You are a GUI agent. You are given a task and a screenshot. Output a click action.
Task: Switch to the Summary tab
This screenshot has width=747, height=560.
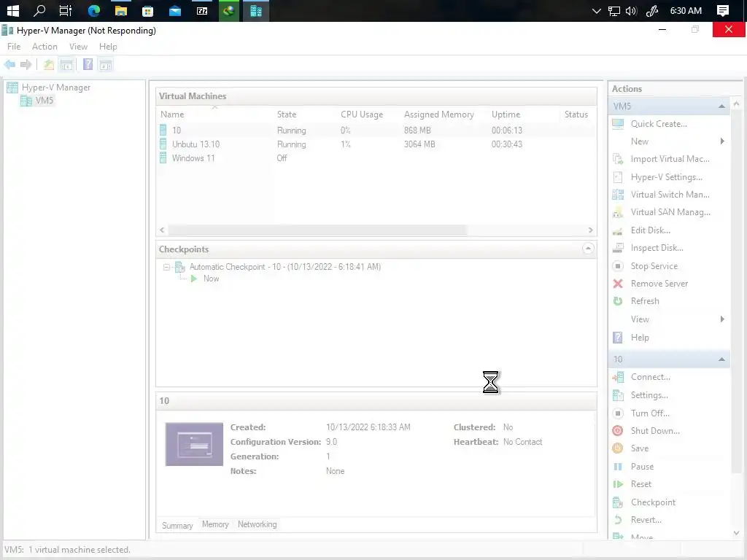click(177, 526)
